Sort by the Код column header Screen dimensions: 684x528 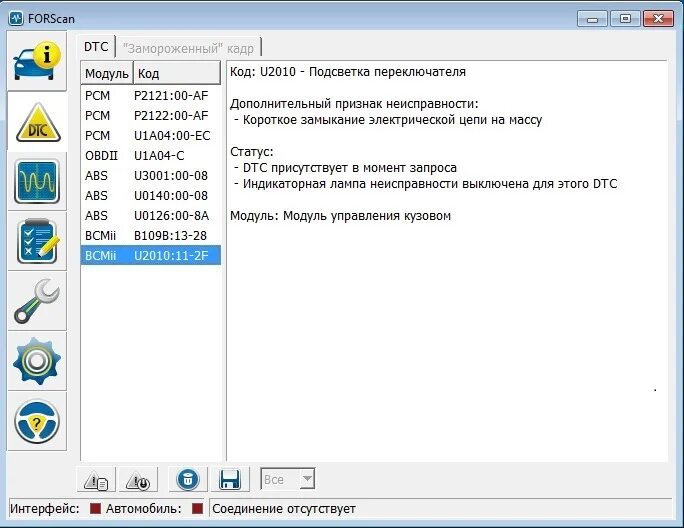(x=177, y=73)
